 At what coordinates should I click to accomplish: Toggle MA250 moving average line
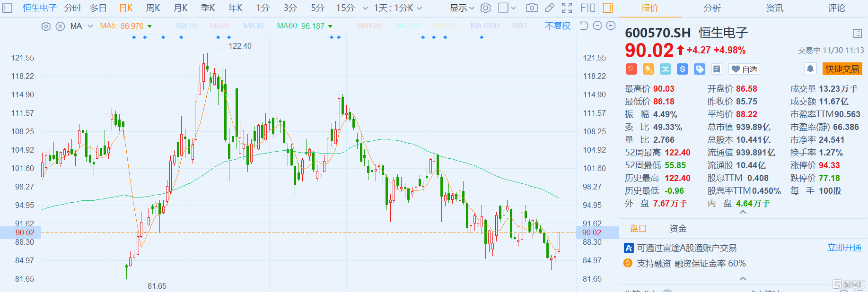coord(408,26)
